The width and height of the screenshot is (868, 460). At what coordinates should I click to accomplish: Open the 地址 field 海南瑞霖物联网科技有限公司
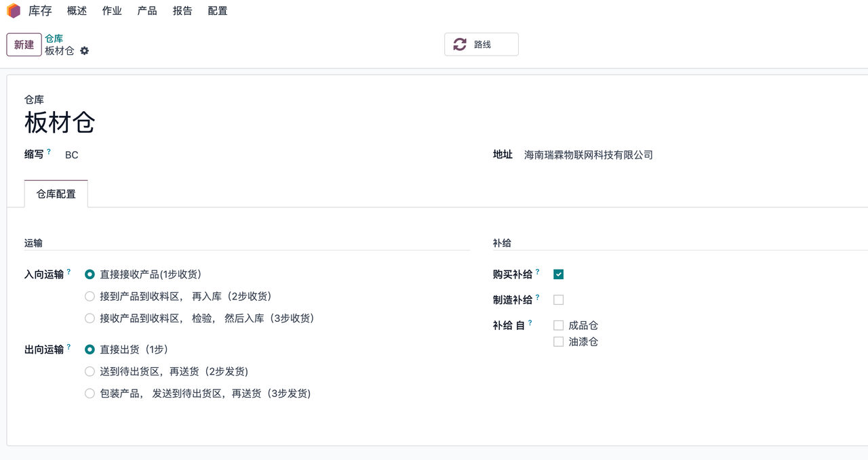(589, 155)
